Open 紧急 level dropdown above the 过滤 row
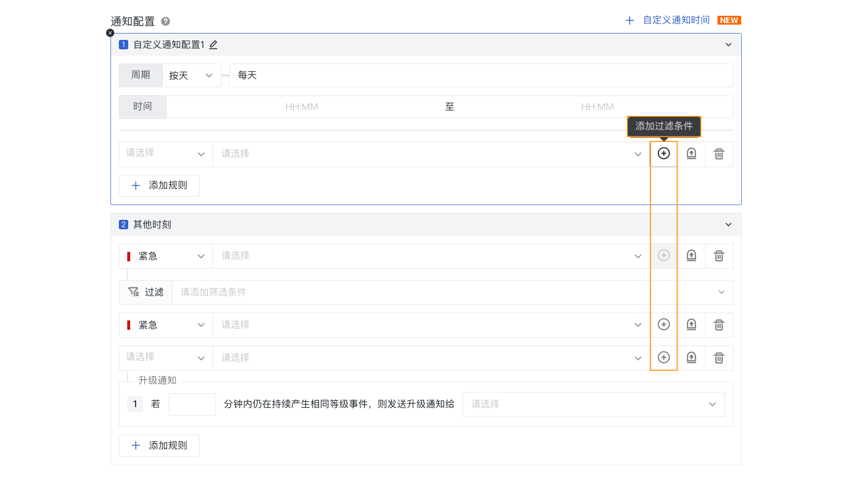 coord(166,256)
